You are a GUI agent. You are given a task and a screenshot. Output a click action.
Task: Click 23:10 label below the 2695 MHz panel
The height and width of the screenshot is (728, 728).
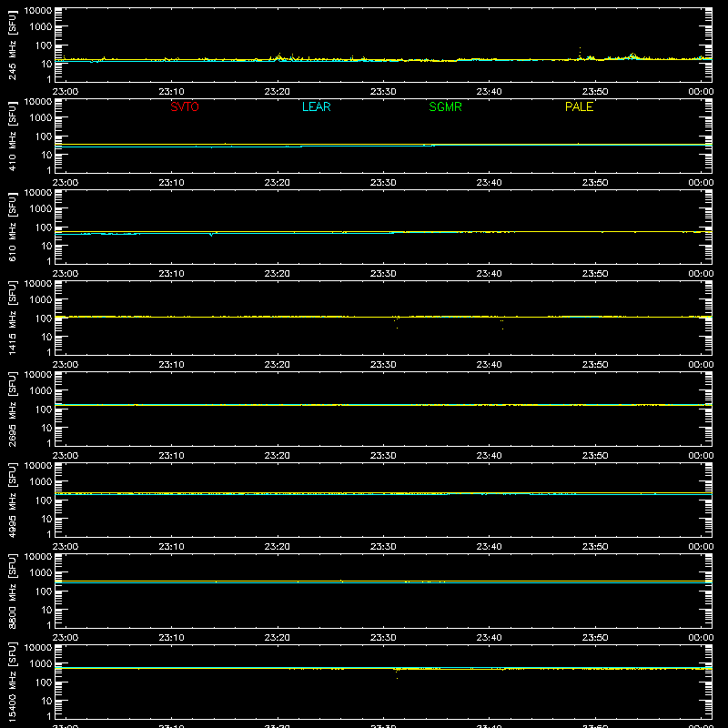pyautogui.click(x=171, y=456)
